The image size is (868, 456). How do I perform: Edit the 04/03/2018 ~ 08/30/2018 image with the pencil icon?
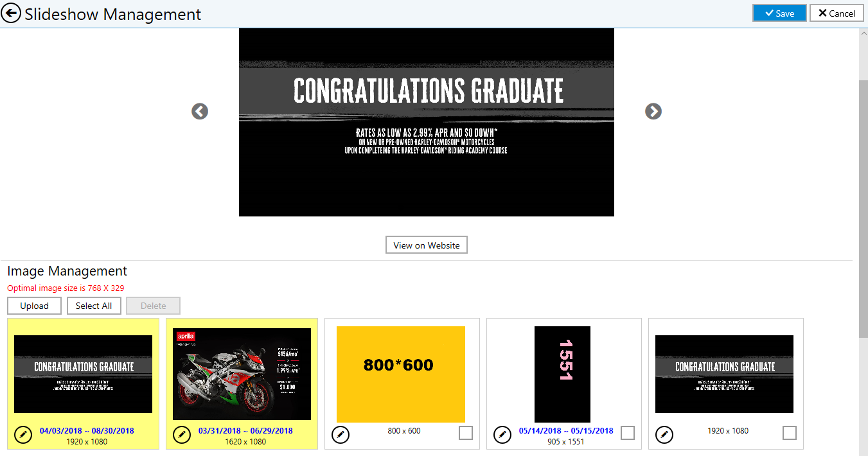[x=22, y=435]
